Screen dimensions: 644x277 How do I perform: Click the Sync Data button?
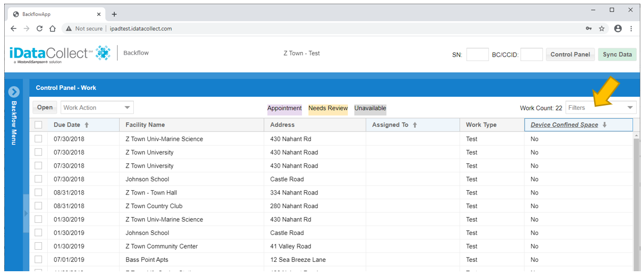(617, 55)
